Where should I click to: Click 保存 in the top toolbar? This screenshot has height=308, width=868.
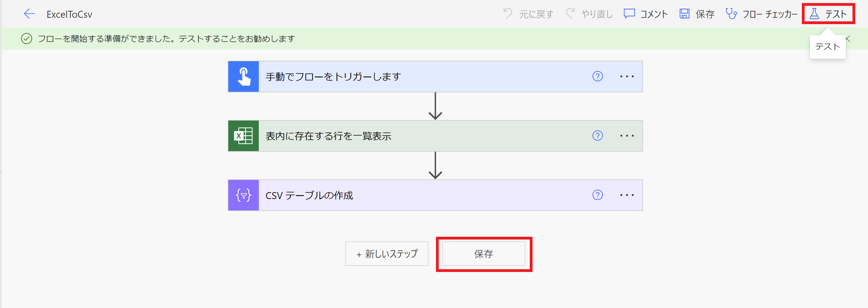(697, 14)
